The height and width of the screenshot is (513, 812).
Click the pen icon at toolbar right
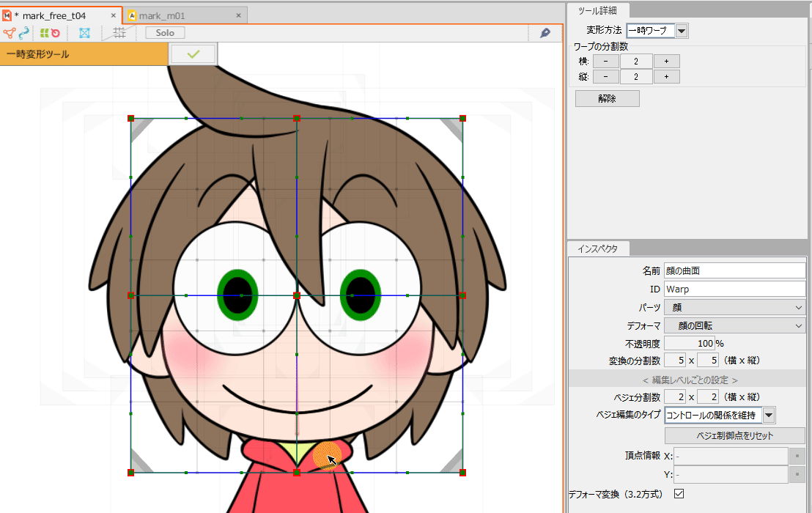point(545,33)
